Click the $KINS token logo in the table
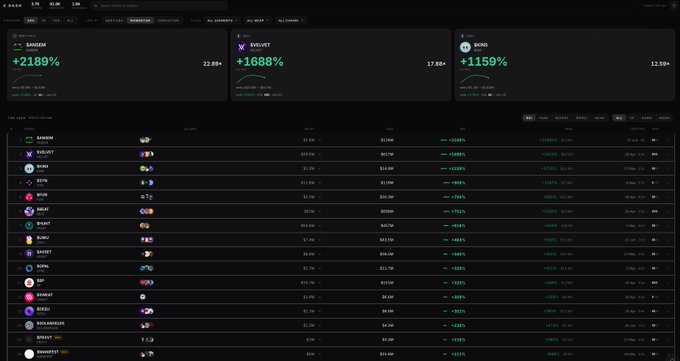The width and height of the screenshot is (680, 361). click(29, 168)
